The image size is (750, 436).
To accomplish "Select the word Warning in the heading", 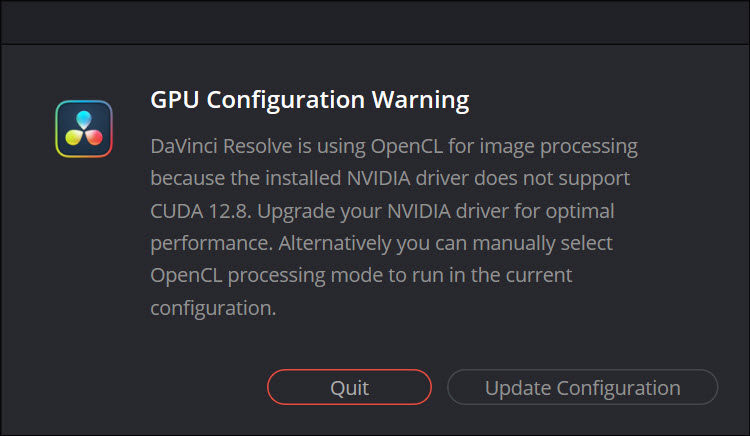I will [420, 101].
